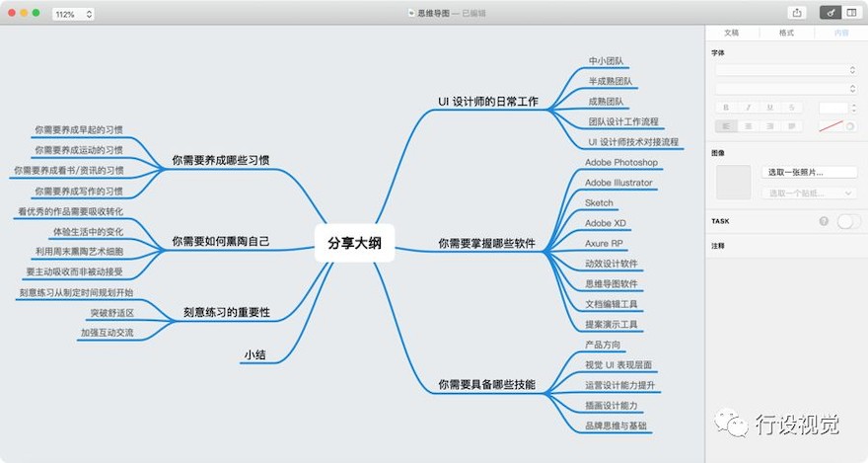The image size is (868, 463).
Task: Open the 选取一个贴纸 sticker dropdown
Action: click(808, 193)
